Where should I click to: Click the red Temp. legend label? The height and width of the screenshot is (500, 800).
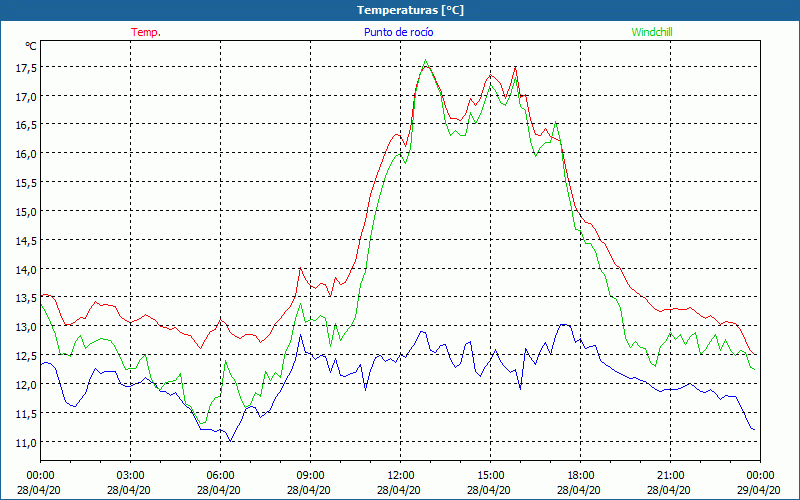(x=146, y=32)
